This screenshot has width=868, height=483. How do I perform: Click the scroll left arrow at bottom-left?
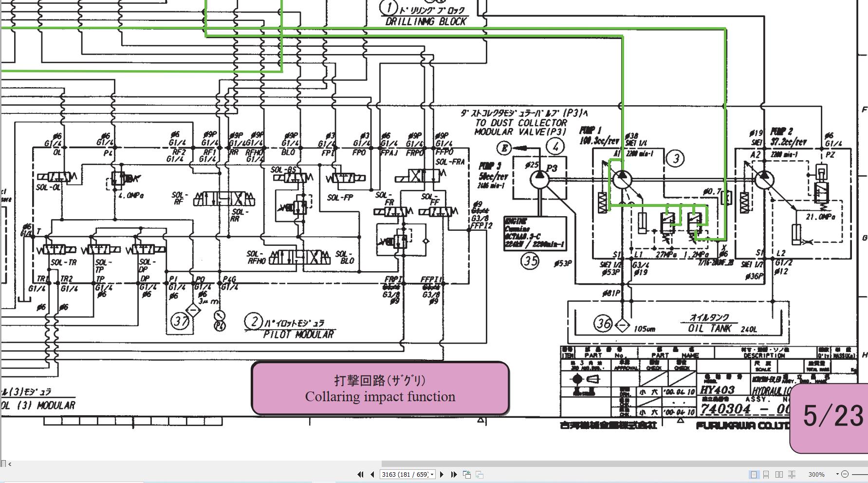pos(10,464)
